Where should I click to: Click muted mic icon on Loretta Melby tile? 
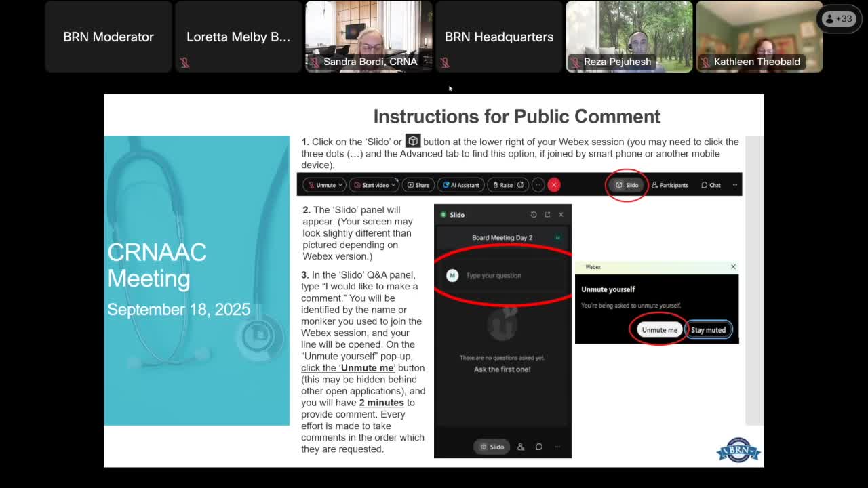[184, 62]
